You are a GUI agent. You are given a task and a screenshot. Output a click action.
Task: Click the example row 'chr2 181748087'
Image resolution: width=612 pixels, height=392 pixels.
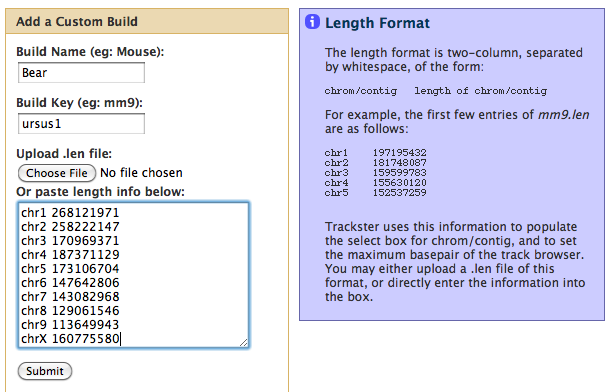pos(375,163)
